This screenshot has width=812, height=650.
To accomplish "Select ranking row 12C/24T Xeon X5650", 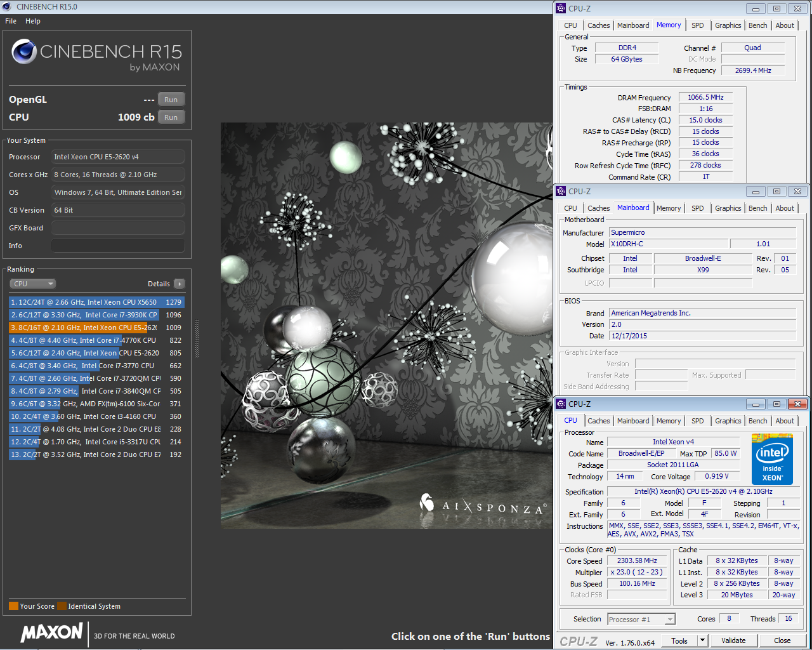I will click(x=96, y=302).
